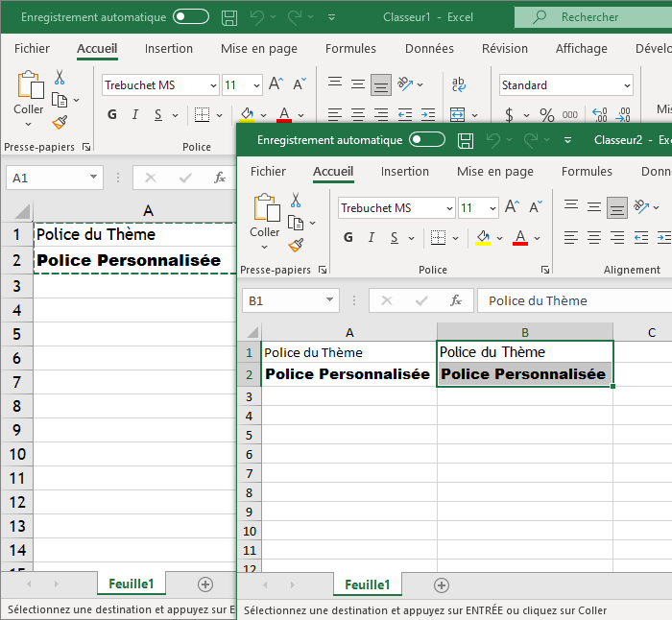Open the Formules tab in Classeur1

(350, 48)
